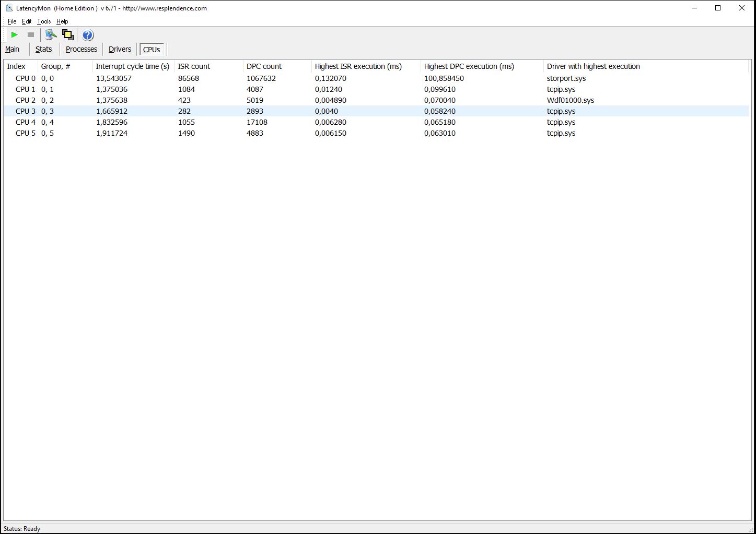The image size is (756, 534).
Task: Click the 100,858450 highest DPC execution value
Action: [x=444, y=78]
